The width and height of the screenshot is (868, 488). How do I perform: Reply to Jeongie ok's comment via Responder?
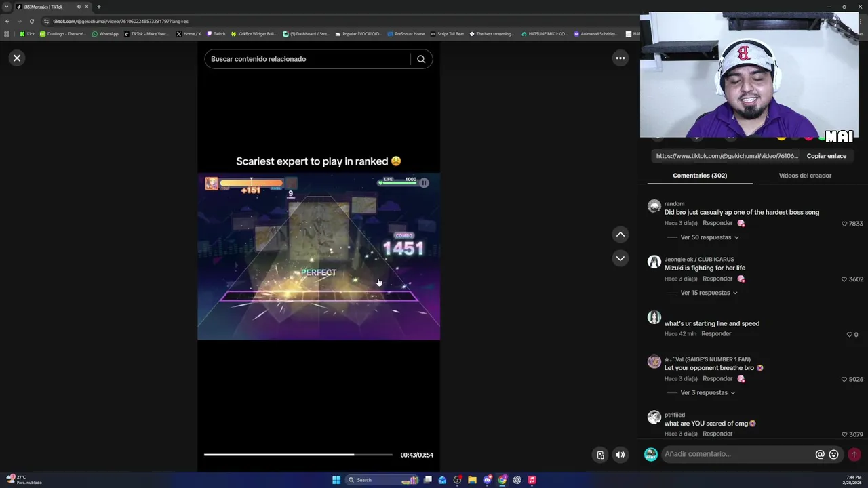click(x=717, y=279)
